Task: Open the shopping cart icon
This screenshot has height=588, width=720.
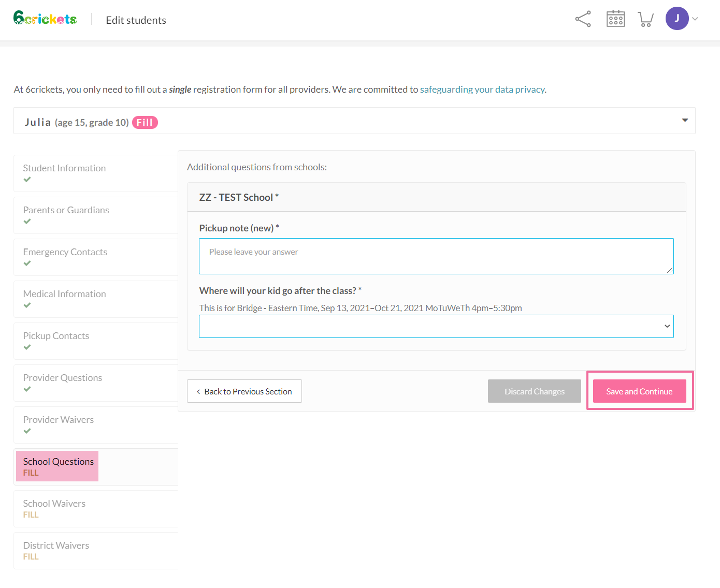Action: [645, 19]
